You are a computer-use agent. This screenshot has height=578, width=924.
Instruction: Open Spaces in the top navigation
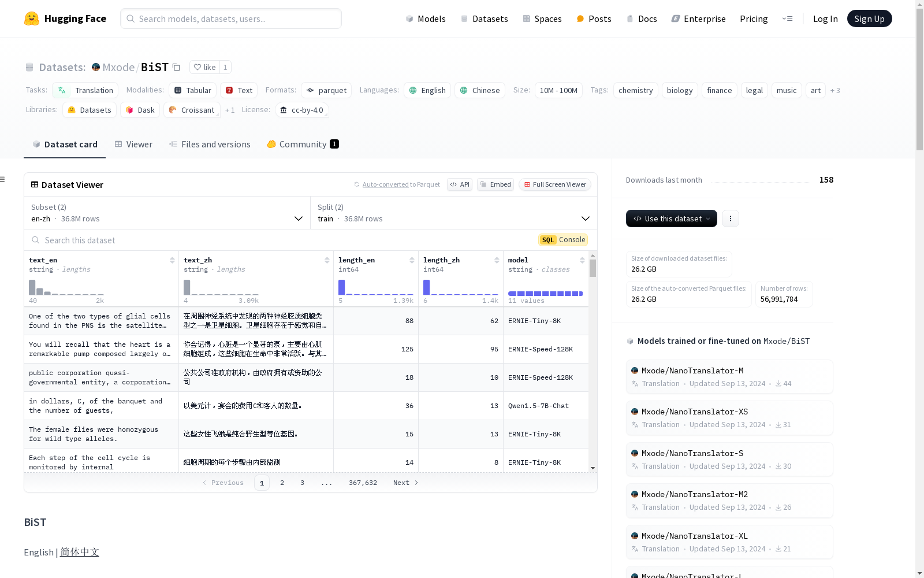(542, 18)
